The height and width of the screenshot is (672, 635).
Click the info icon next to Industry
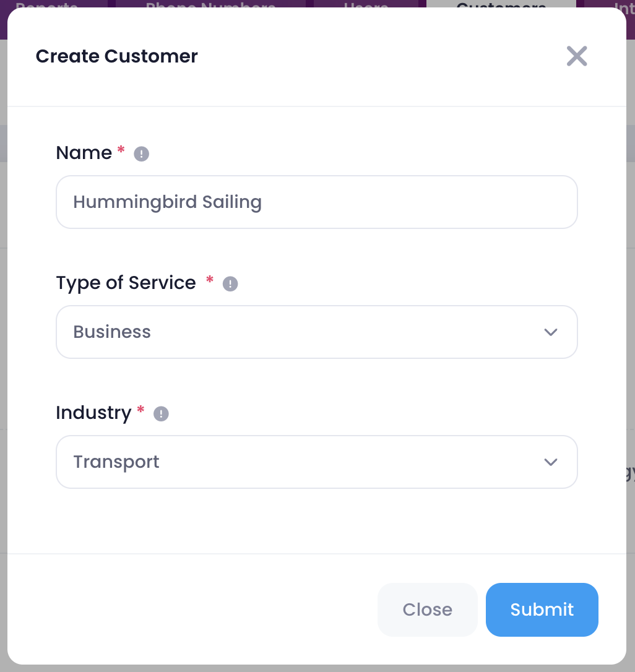click(161, 413)
